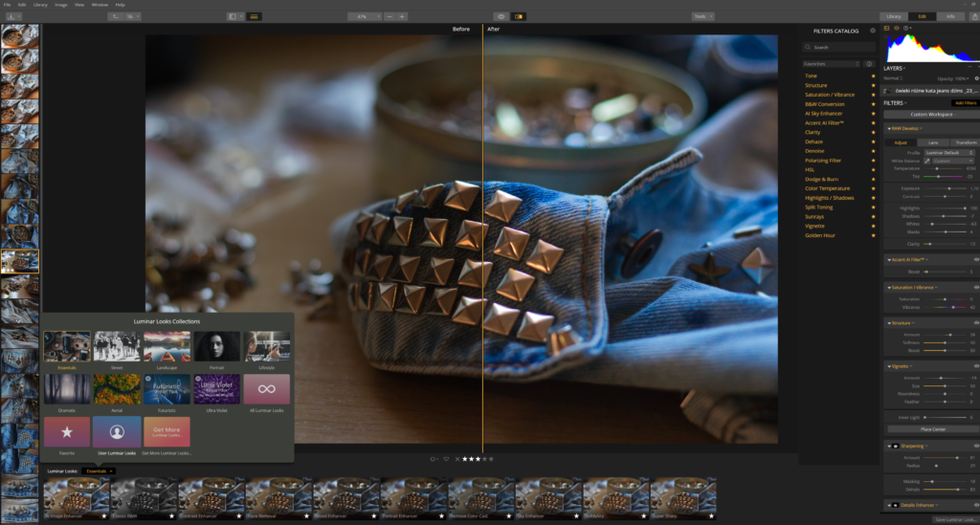This screenshot has width=980, height=525.
Task: Select the Portrait looks collection thumbnail
Action: 216,346
